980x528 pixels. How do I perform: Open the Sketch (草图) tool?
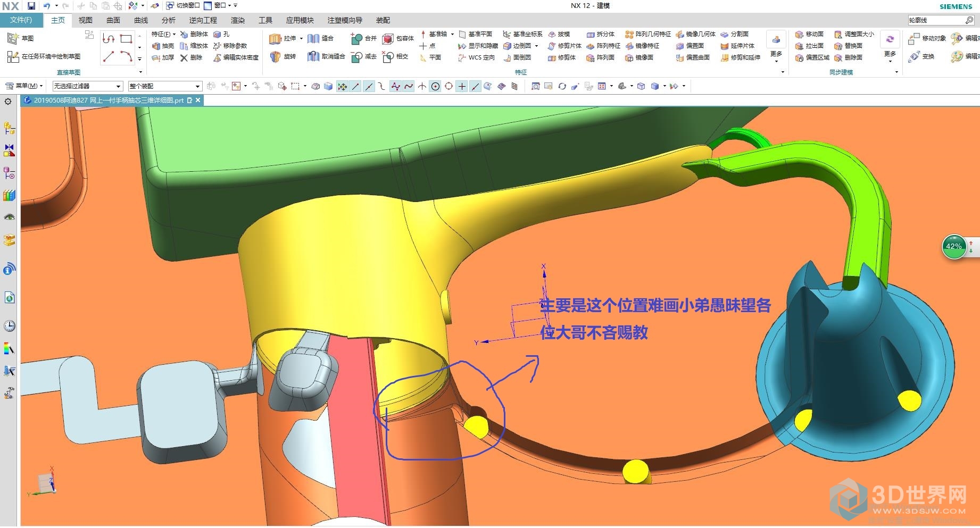[20, 38]
